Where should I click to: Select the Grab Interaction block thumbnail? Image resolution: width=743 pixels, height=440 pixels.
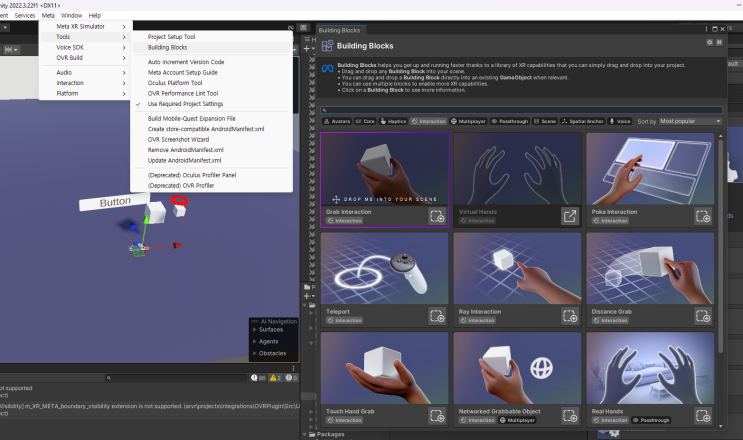tap(385, 169)
